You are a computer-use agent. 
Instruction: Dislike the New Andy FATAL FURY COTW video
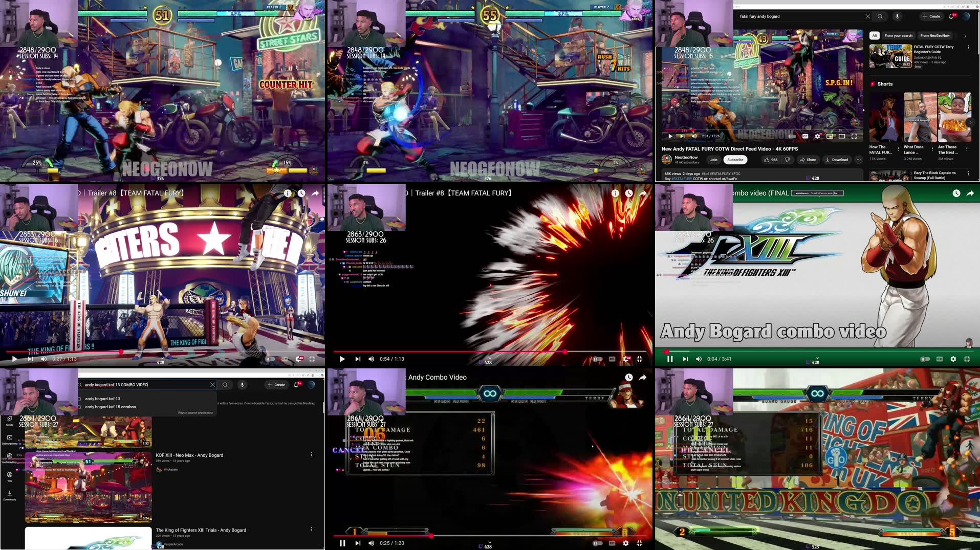tap(787, 160)
